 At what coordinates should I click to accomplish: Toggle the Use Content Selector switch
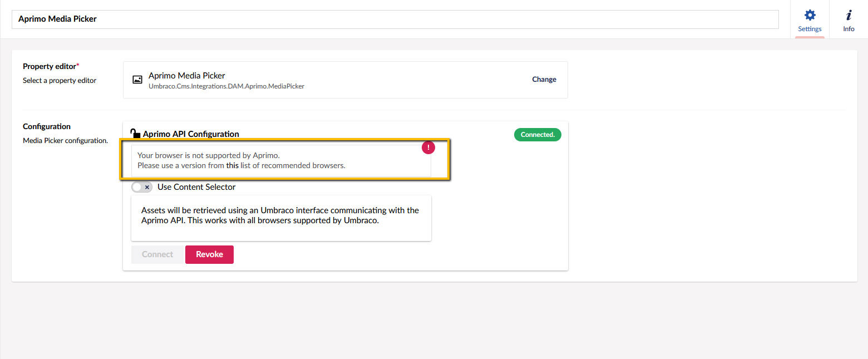(142, 187)
